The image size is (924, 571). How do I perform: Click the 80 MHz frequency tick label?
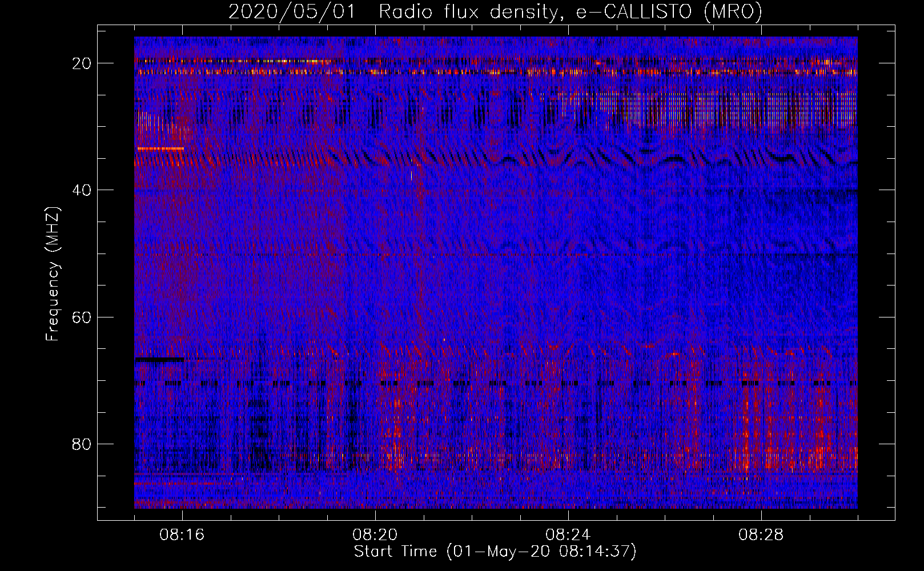82,444
